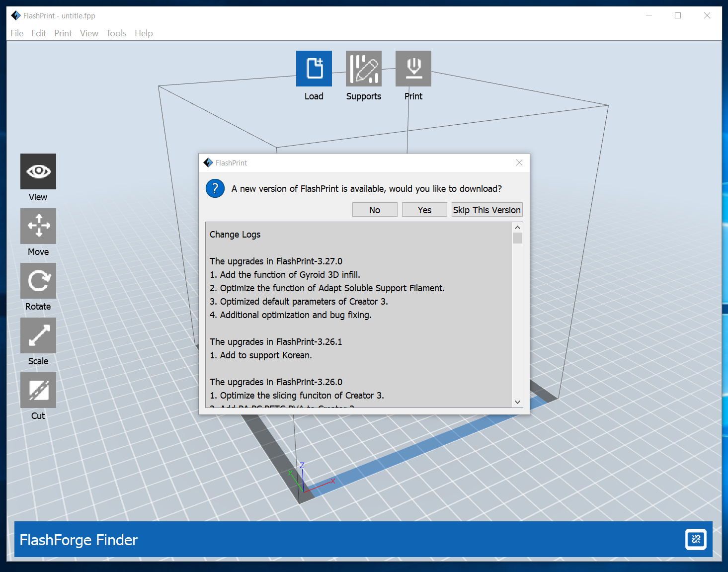Open the Edit menu

[39, 33]
